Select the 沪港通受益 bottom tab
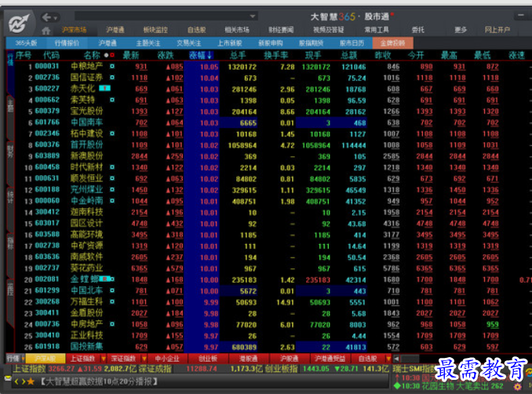The height and width of the screenshot is (394, 532). [x=330, y=359]
